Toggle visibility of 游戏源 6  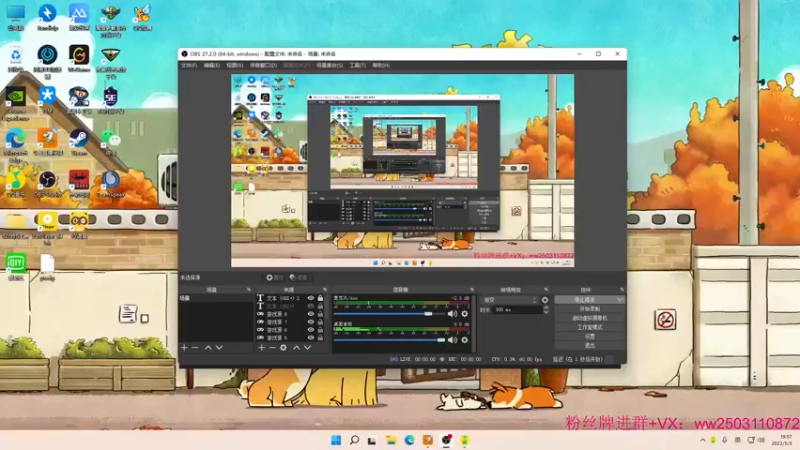pos(310,330)
